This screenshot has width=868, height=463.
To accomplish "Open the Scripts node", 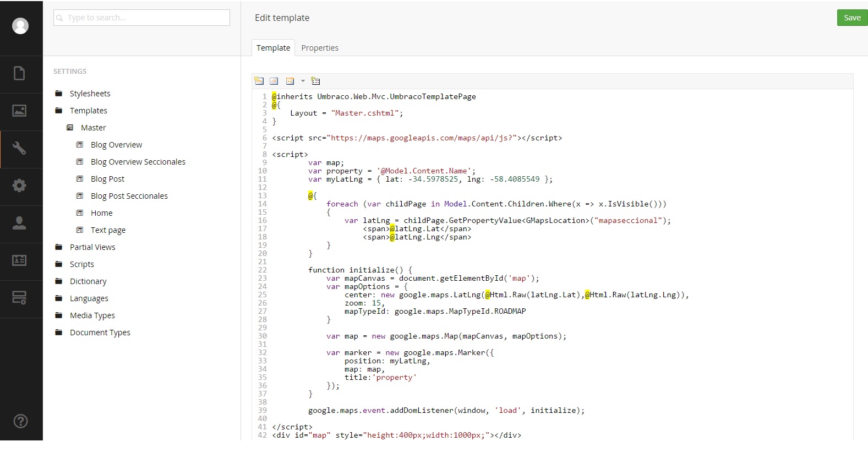I will click(x=82, y=264).
